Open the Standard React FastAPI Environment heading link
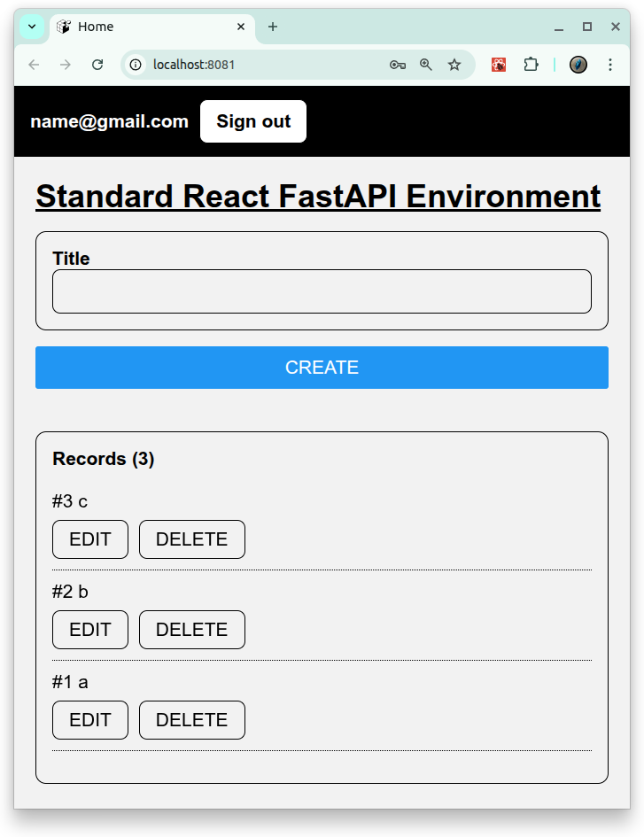 pos(318,197)
